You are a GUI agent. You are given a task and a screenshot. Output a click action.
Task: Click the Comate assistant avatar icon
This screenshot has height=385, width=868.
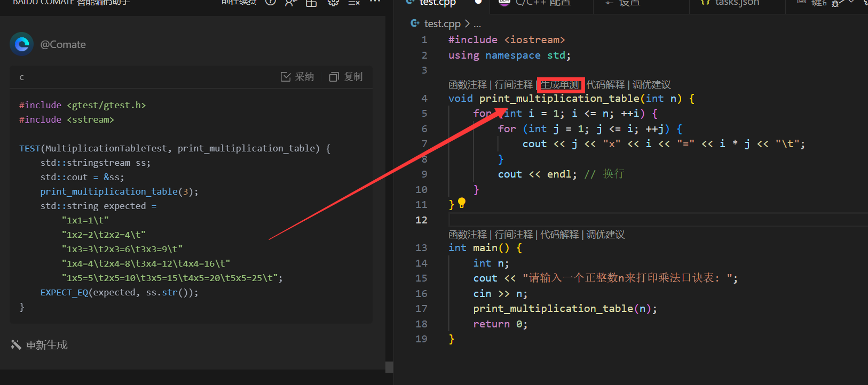coord(22,44)
